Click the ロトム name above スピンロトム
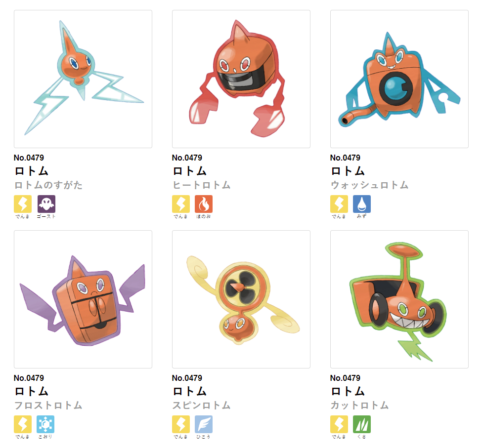 tap(189, 391)
